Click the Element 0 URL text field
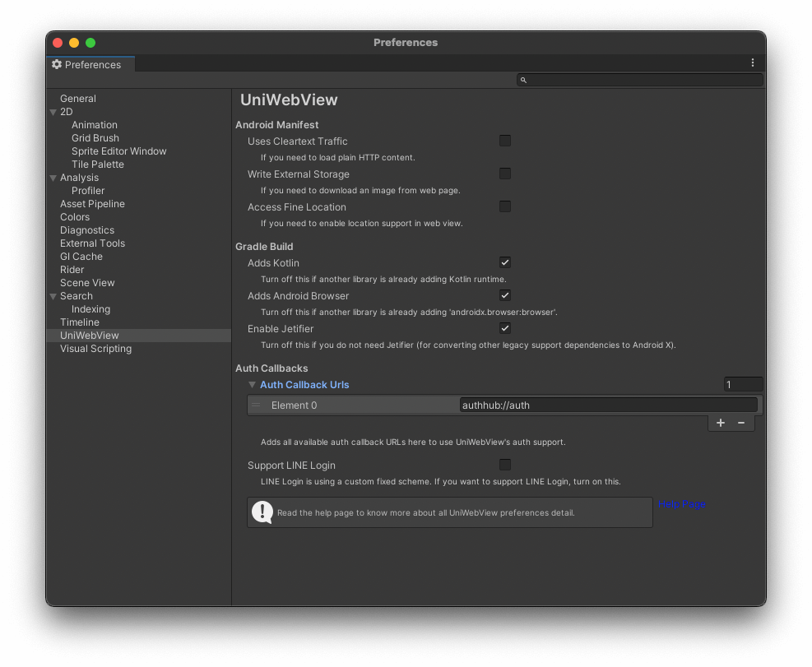812x667 pixels. 608,405
